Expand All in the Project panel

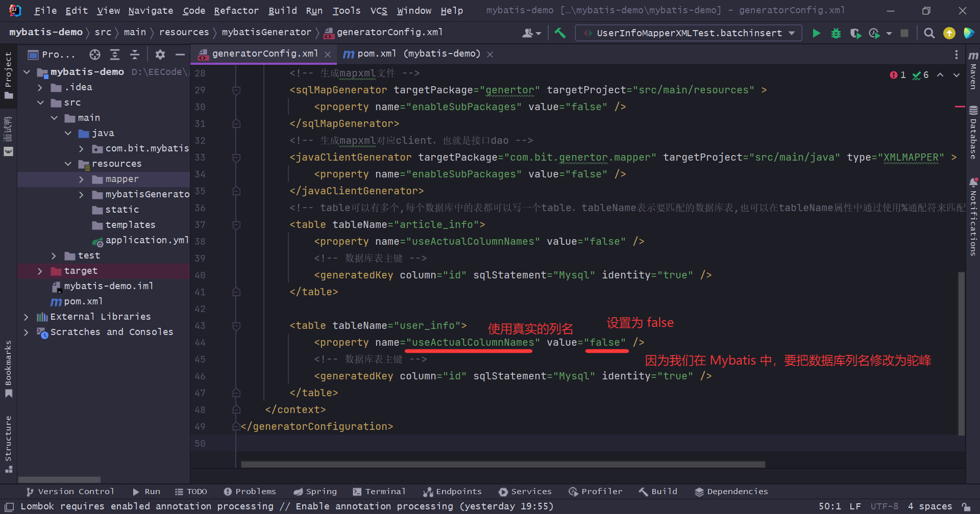tap(115, 54)
